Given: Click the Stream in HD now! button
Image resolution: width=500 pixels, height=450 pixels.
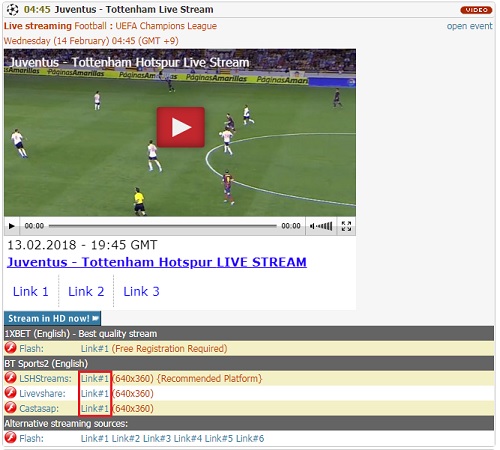Looking at the screenshot, I should coord(52,318).
